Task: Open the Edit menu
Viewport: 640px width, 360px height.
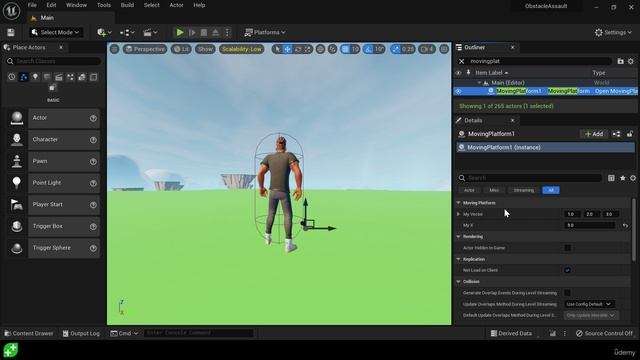Action: coord(51,5)
